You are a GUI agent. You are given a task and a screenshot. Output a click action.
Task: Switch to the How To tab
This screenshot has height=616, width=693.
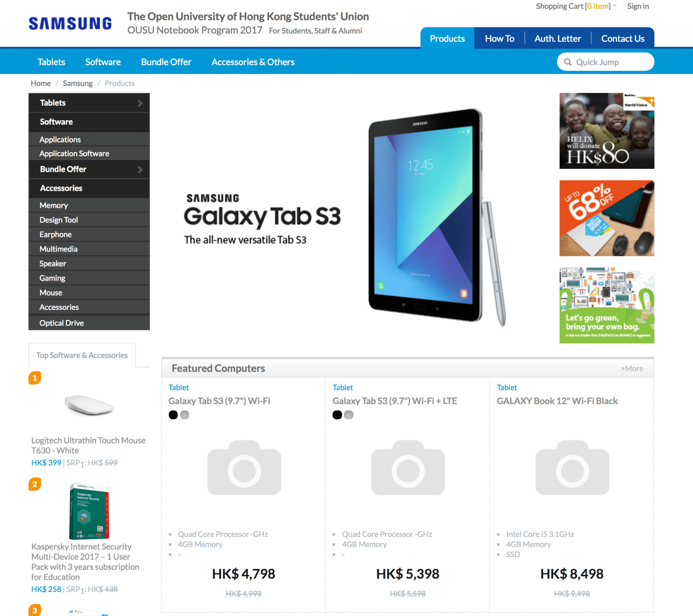[499, 39]
